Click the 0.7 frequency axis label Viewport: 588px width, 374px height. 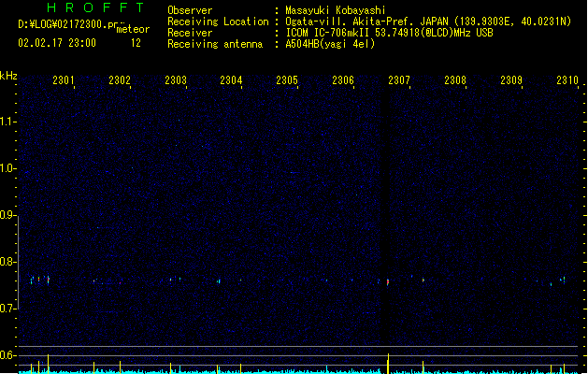(x=7, y=309)
